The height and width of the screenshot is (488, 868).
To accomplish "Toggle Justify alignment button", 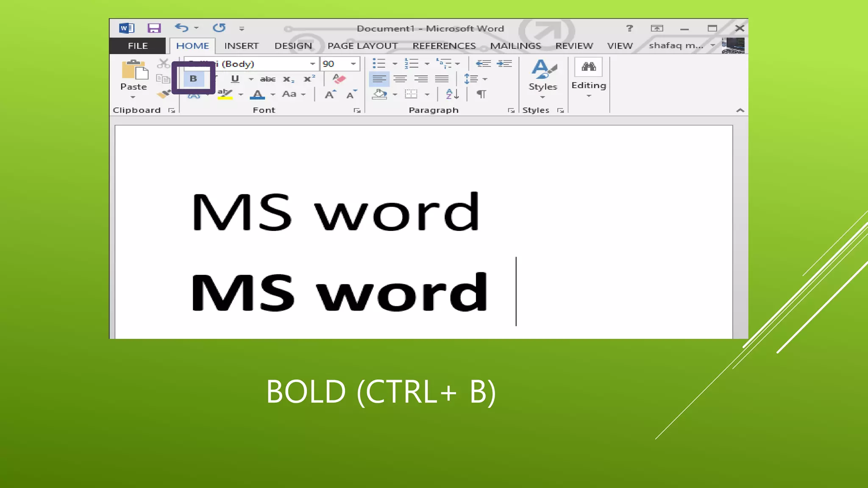I will (x=442, y=79).
